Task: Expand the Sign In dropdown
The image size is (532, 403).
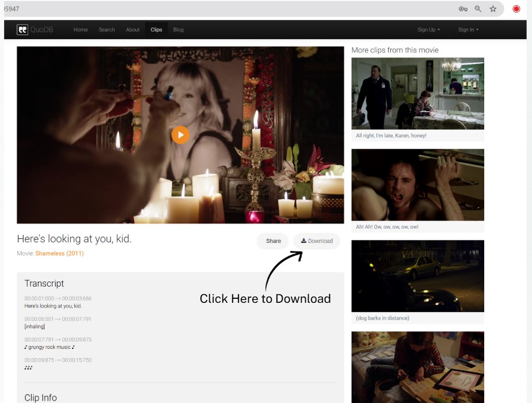Action: coord(468,29)
